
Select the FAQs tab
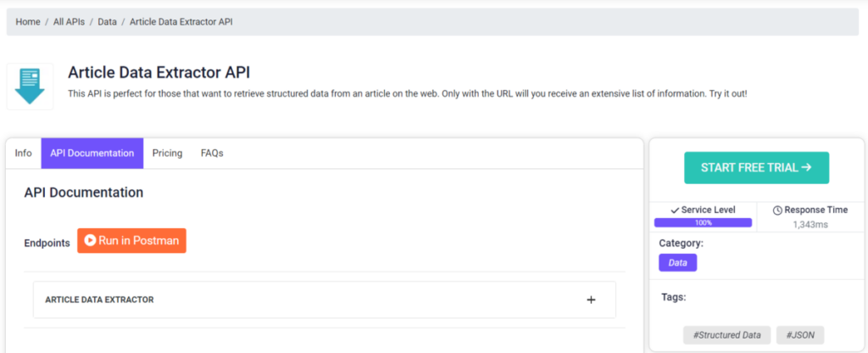[212, 153]
